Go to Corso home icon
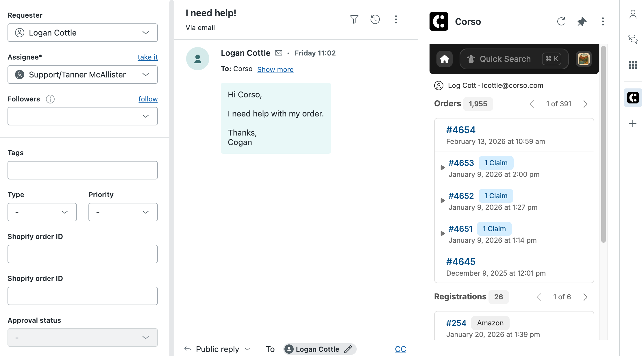Image resolution: width=644 pixels, height=356 pixels. tap(445, 59)
